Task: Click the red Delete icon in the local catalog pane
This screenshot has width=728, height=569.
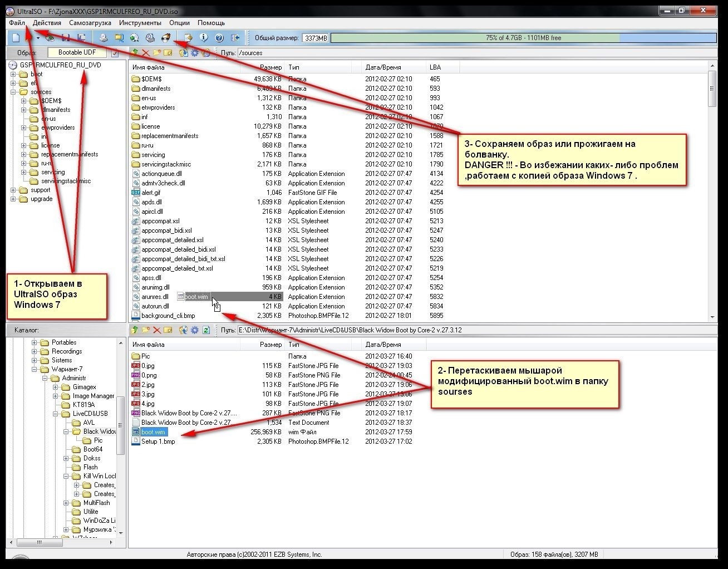Action: 157,330
